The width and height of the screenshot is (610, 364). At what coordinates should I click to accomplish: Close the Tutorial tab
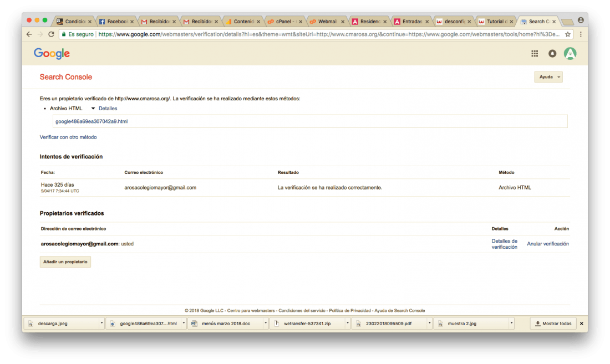[511, 22]
